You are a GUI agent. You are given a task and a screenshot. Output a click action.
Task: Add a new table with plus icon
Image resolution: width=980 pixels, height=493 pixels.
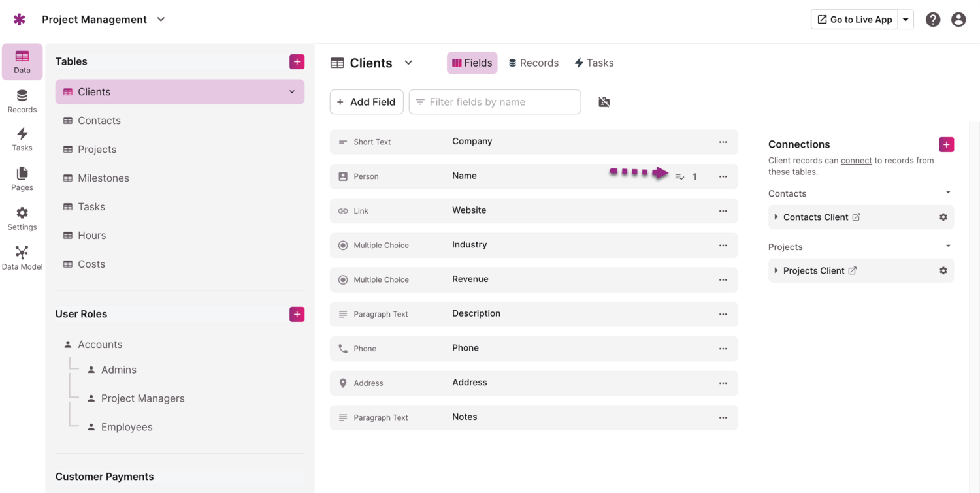[x=297, y=61]
